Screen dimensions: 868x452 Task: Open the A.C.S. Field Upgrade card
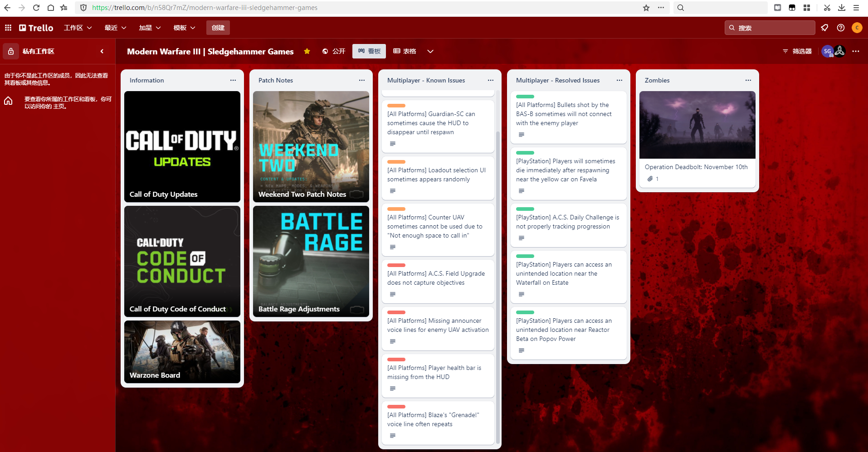point(438,282)
